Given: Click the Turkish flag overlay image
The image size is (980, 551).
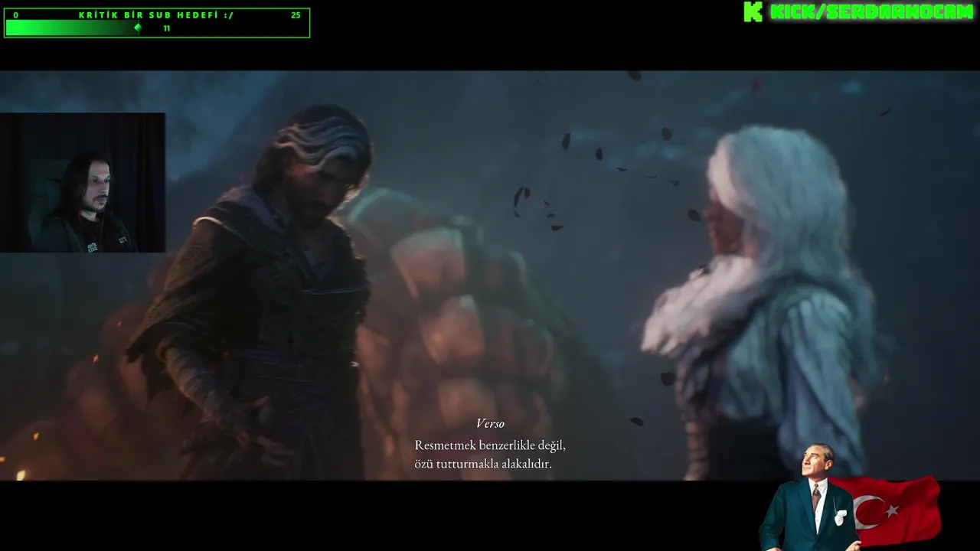Looking at the screenshot, I should pos(893,511).
